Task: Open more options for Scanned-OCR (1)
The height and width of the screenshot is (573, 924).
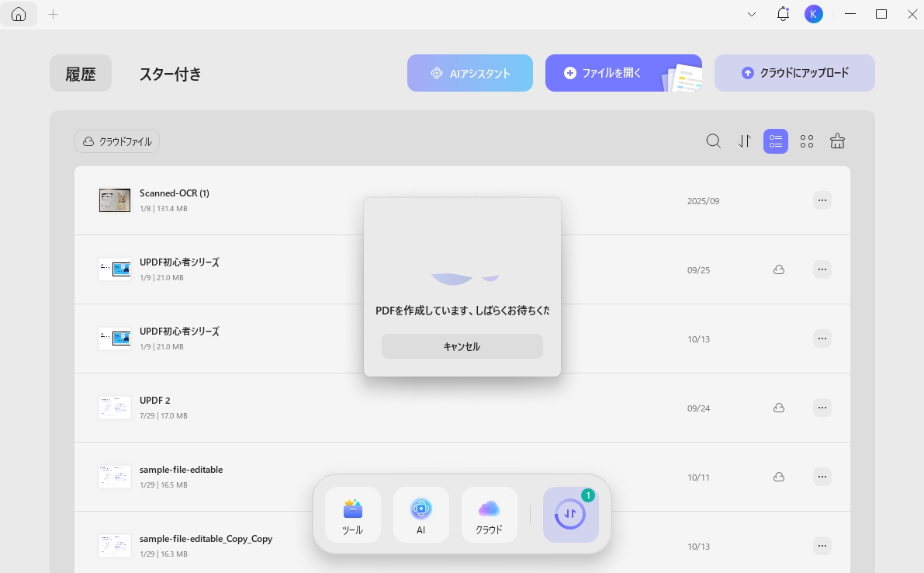Action: [x=822, y=200]
